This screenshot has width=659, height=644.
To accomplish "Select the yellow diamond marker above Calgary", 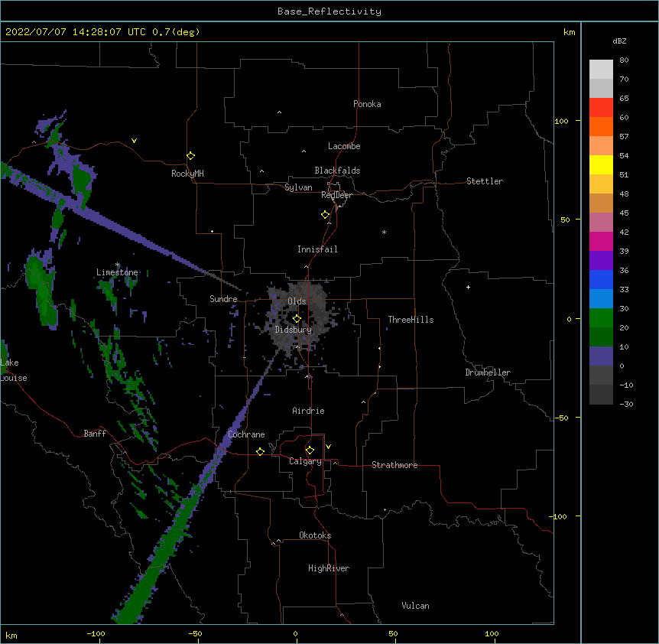I will tap(310, 450).
